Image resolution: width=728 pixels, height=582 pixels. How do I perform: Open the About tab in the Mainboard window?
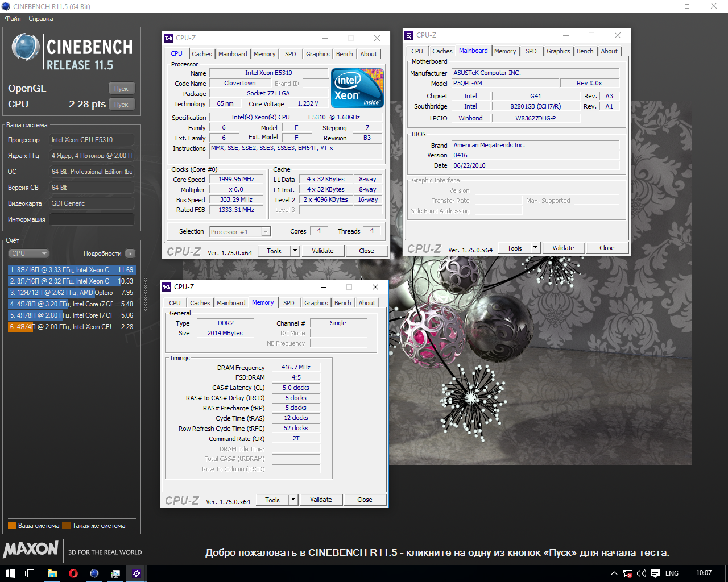point(609,51)
